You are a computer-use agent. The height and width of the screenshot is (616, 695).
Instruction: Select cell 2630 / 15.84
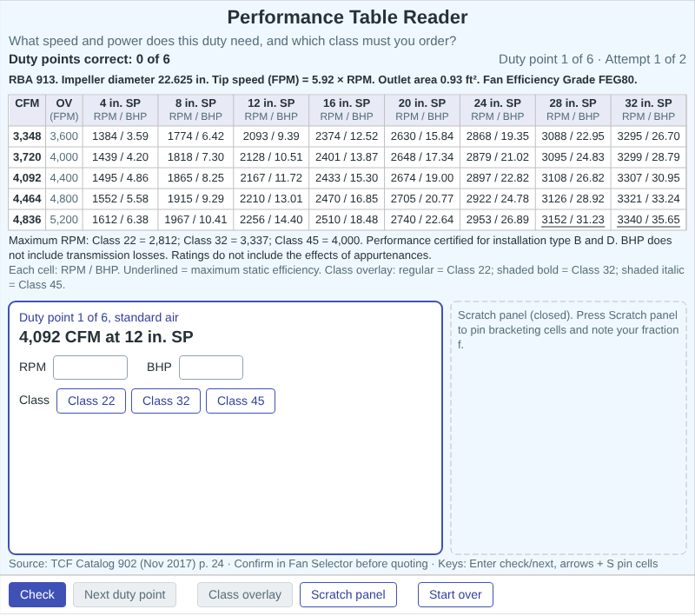click(x=422, y=136)
